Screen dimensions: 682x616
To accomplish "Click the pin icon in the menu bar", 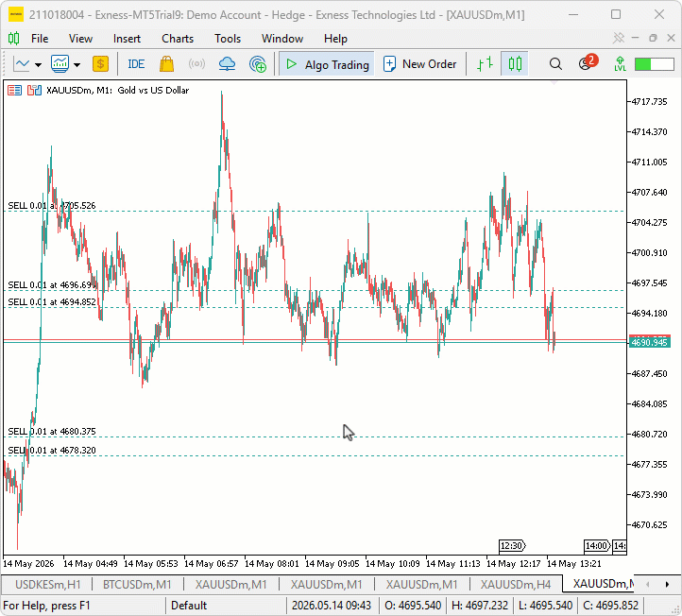I will pyautogui.click(x=619, y=39).
